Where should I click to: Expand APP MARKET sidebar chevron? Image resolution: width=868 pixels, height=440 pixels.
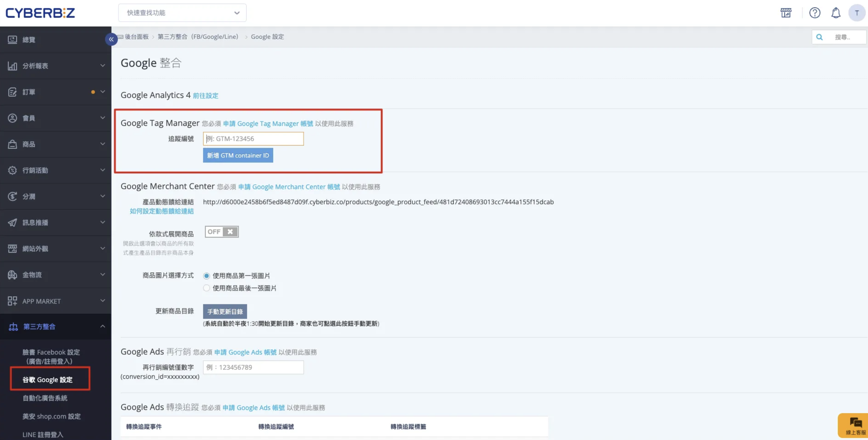coord(103,301)
